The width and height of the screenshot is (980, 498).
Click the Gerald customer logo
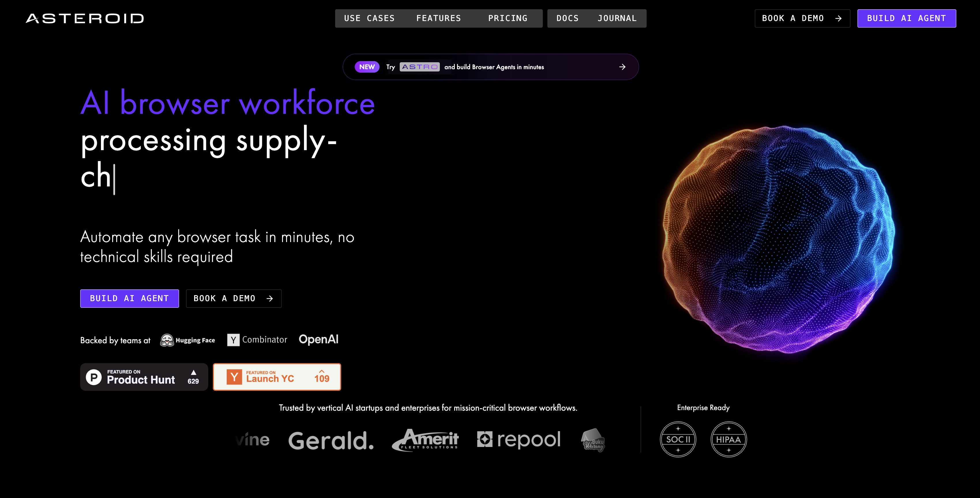(331, 441)
